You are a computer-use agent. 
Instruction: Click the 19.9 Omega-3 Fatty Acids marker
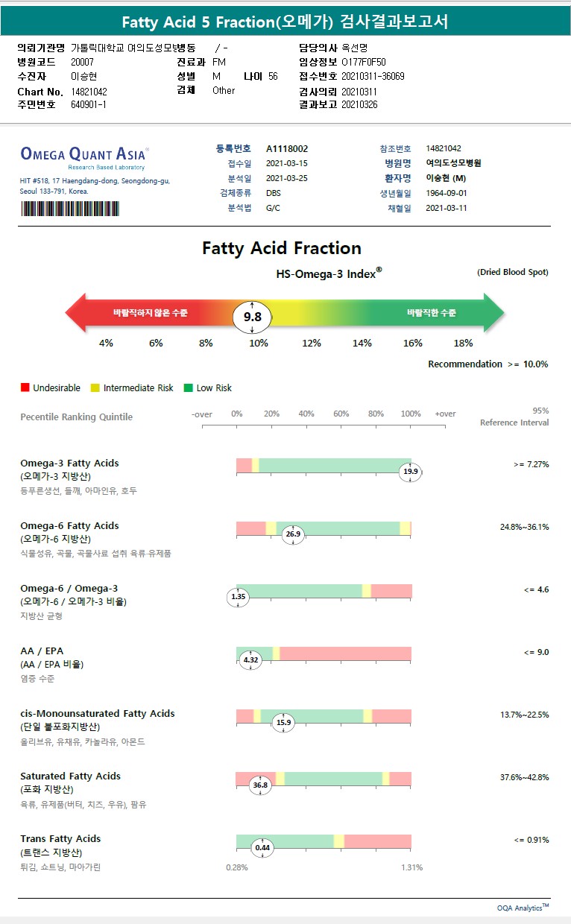[x=411, y=472]
